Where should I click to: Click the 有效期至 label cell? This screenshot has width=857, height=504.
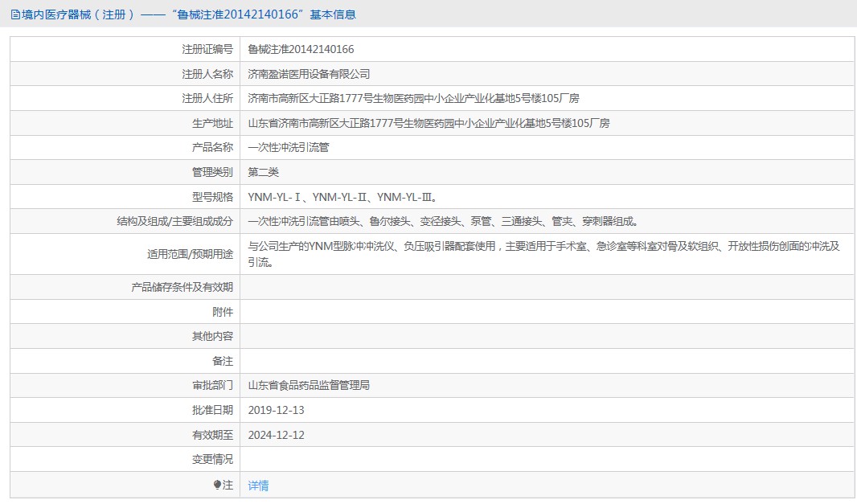coord(125,435)
